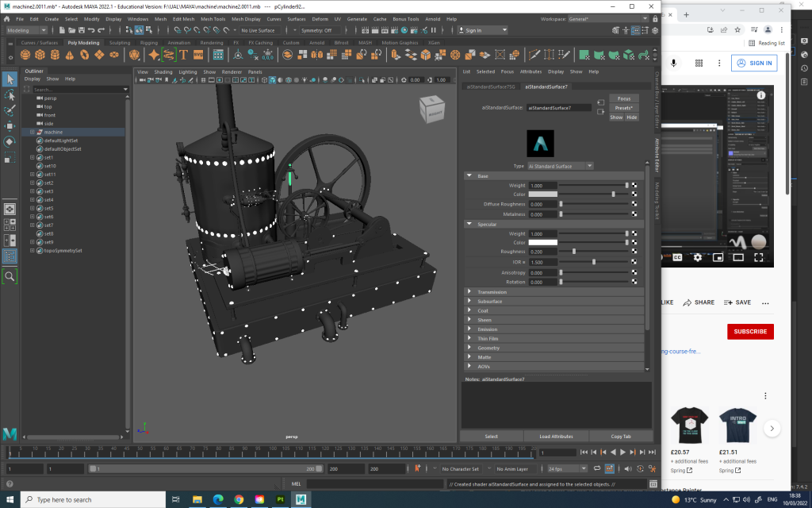Click the help question mark in status line
Screen dimensions: 812x508
pos(10,484)
